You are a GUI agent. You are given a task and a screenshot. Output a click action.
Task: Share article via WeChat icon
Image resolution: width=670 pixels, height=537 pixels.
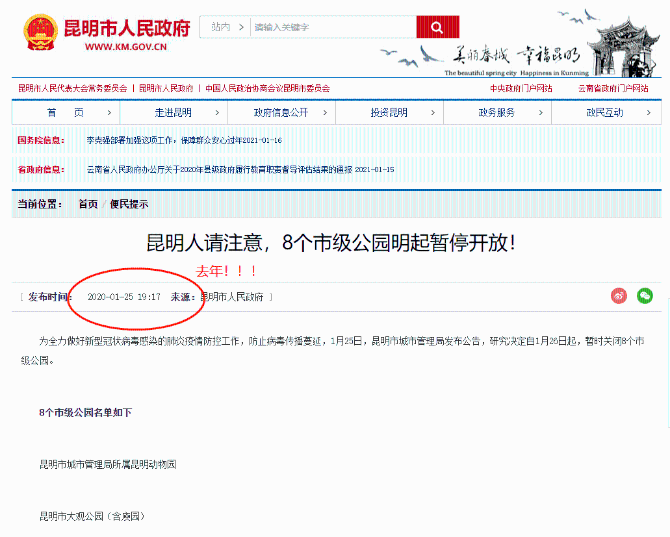[645, 296]
